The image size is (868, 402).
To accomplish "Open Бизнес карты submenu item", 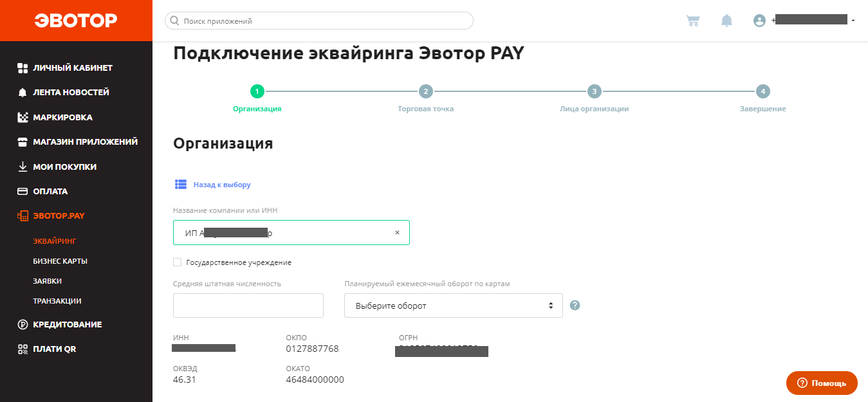I will (60, 261).
